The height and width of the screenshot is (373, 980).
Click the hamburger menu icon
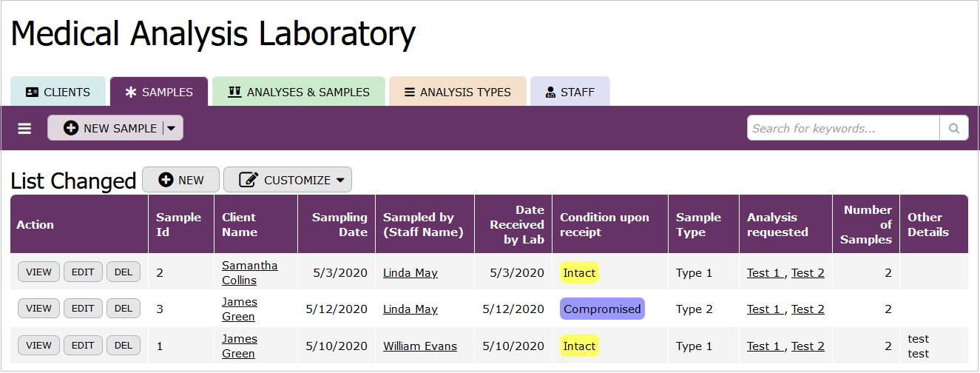[24, 129]
